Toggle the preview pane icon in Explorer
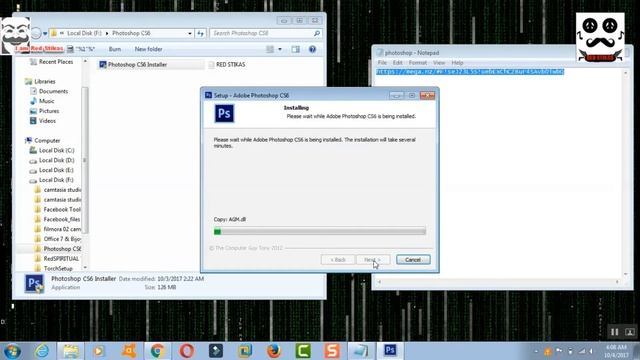Screen dimensions: 640x360 [x=296, y=49]
